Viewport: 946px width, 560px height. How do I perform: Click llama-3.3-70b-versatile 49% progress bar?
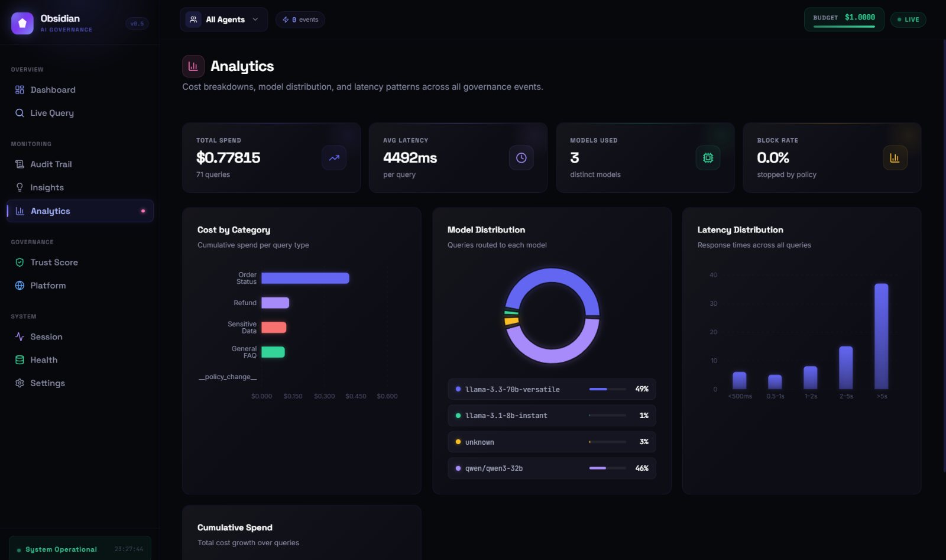607,389
